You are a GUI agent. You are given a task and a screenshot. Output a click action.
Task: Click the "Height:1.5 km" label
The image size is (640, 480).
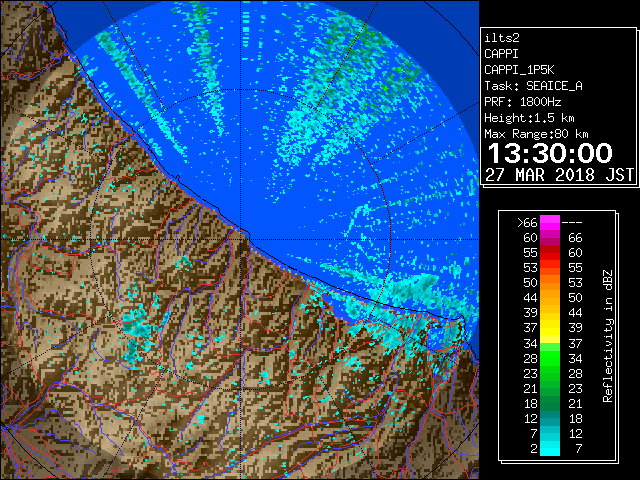(529, 118)
